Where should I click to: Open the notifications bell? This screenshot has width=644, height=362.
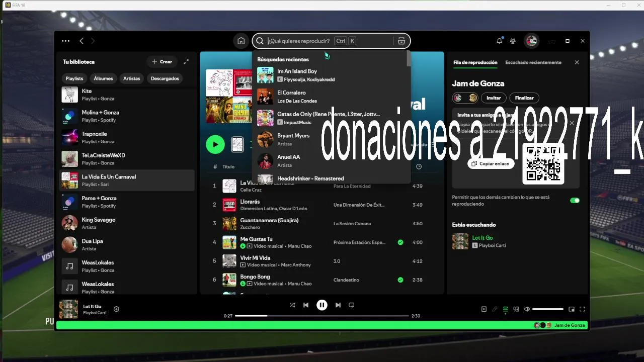500,41
